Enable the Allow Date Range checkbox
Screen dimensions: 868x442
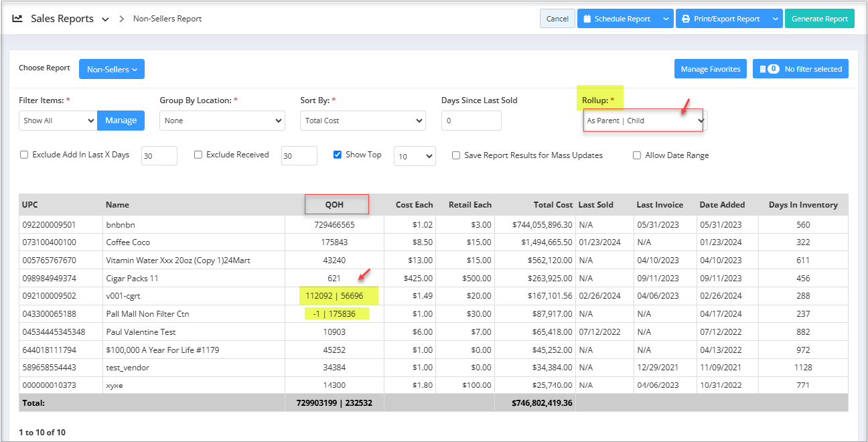click(x=637, y=155)
